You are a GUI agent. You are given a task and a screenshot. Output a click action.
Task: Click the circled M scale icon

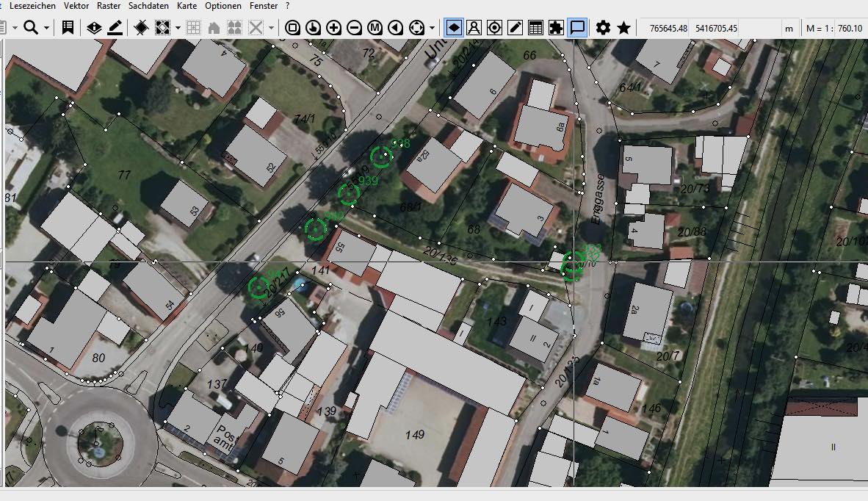375,28
